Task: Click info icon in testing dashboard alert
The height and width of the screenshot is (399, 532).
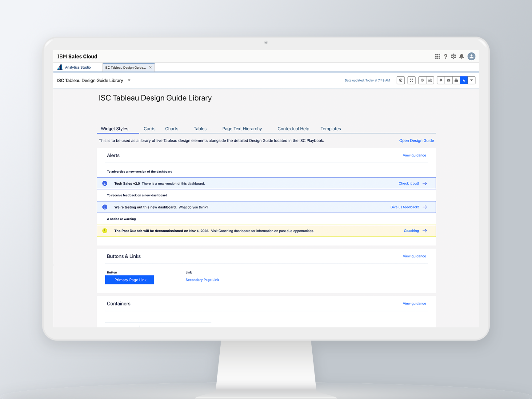Action: [x=105, y=207]
